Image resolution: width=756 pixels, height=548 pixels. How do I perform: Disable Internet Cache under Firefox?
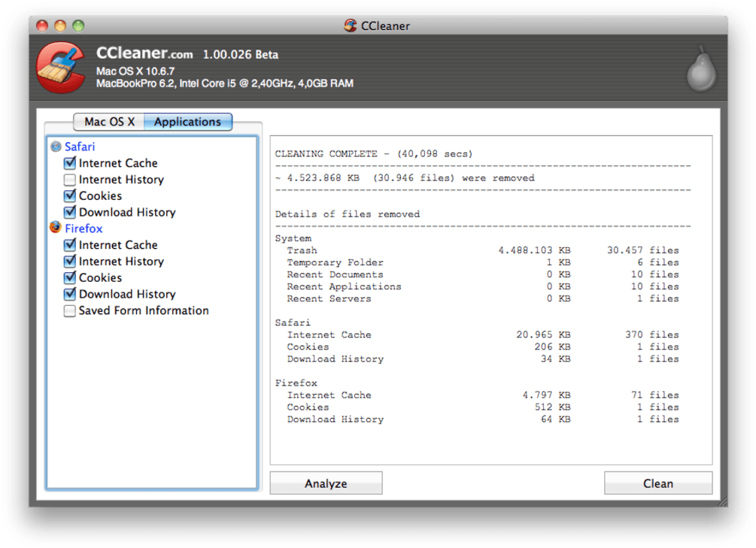click(x=69, y=245)
